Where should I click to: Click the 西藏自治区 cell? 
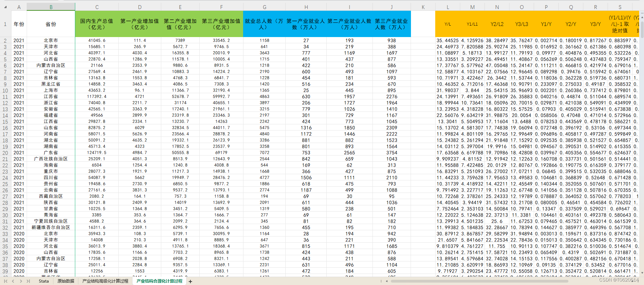click(x=51, y=196)
